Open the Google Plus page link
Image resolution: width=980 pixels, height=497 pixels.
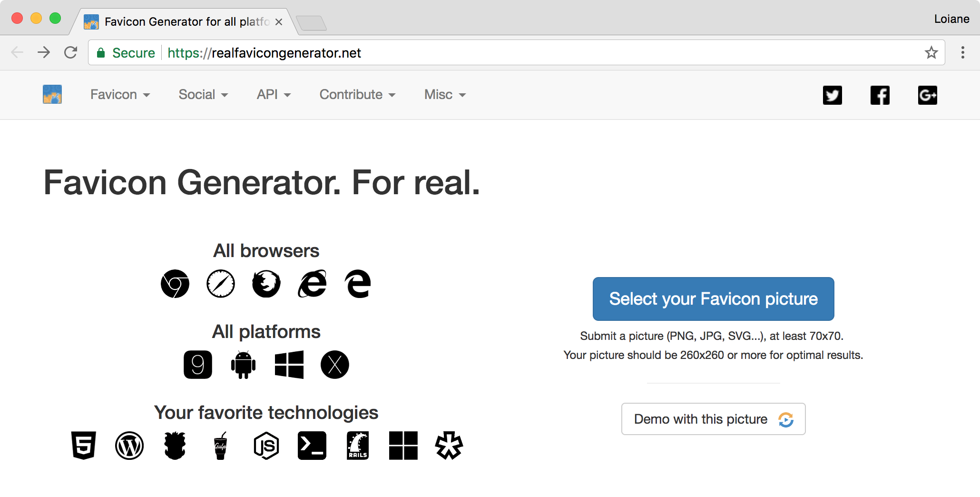(x=928, y=95)
